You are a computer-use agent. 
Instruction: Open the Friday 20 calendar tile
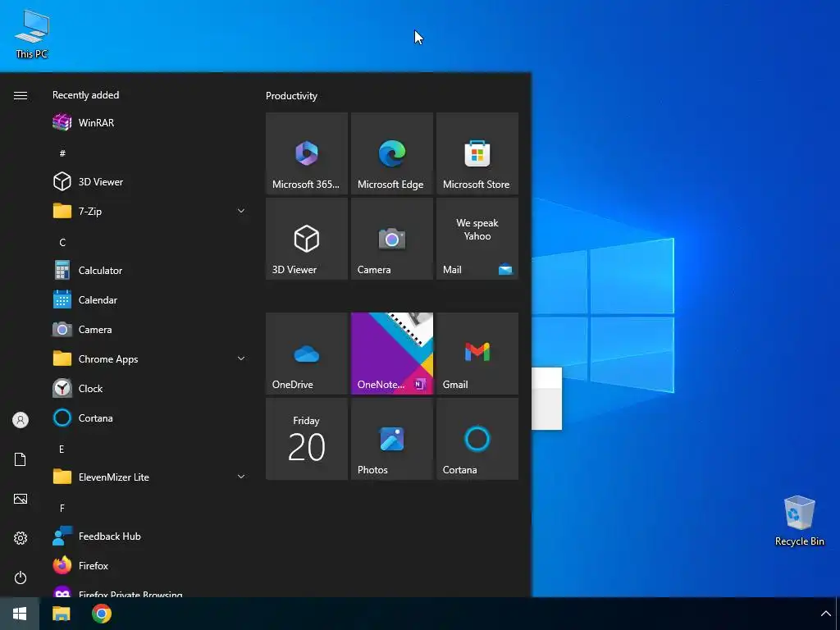click(307, 439)
